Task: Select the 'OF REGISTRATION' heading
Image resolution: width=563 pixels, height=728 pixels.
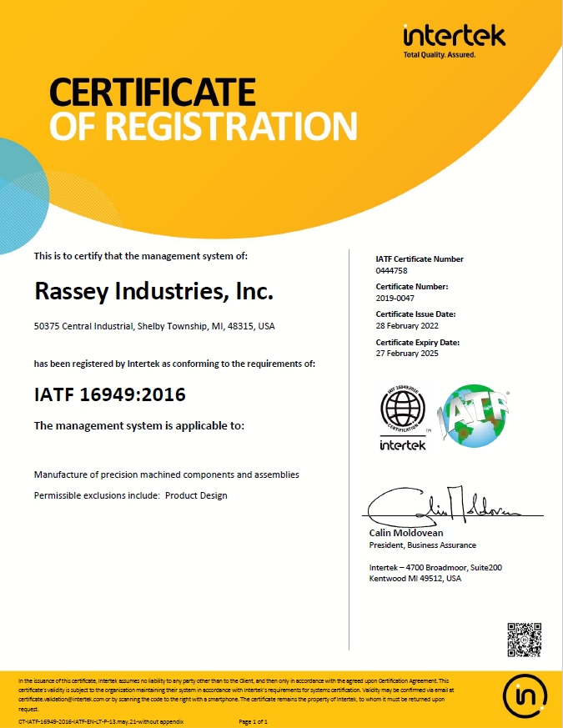Action: (x=204, y=125)
